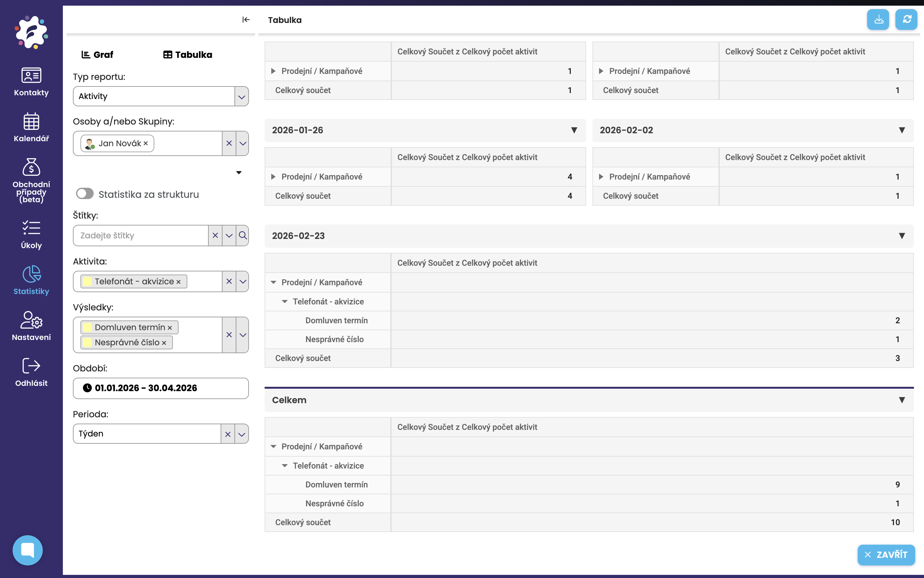
Task: Remove the Nesprávné číslo result tag
Action: pos(164,343)
